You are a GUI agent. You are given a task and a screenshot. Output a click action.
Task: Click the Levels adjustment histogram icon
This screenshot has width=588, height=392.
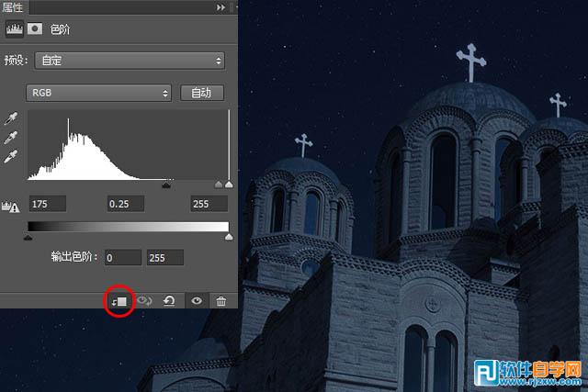[15, 28]
